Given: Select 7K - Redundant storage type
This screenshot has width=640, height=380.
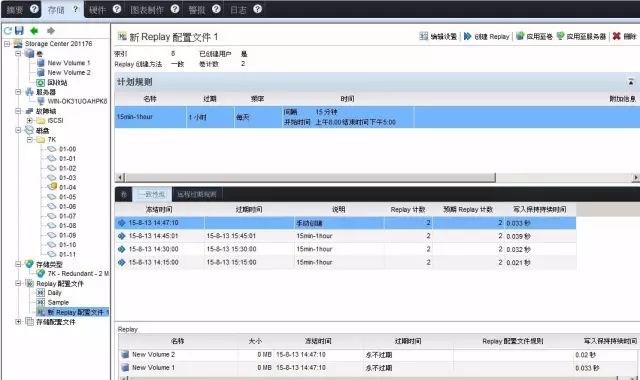Looking at the screenshot, I should (x=78, y=273).
